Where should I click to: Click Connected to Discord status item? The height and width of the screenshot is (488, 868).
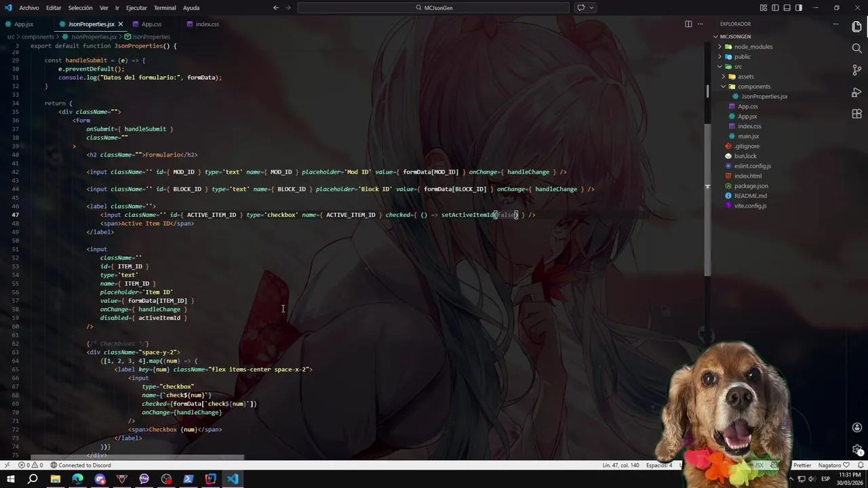point(80,465)
